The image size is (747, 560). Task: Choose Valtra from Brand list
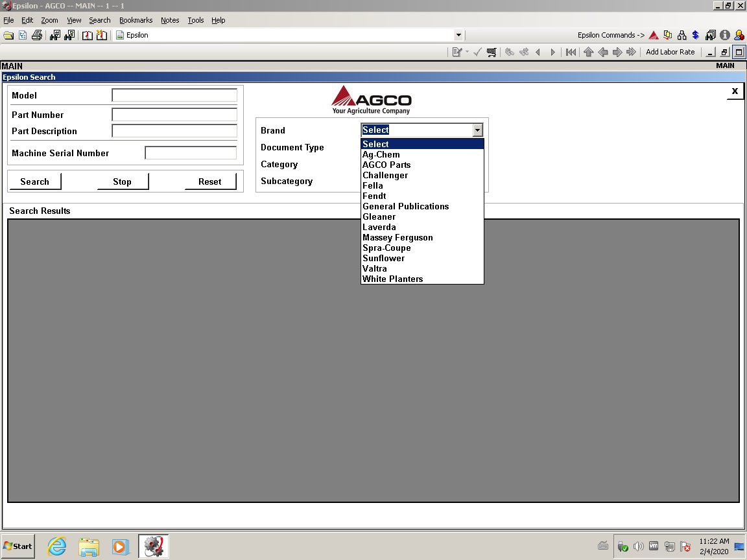pyautogui.click(x=422, y=268)
